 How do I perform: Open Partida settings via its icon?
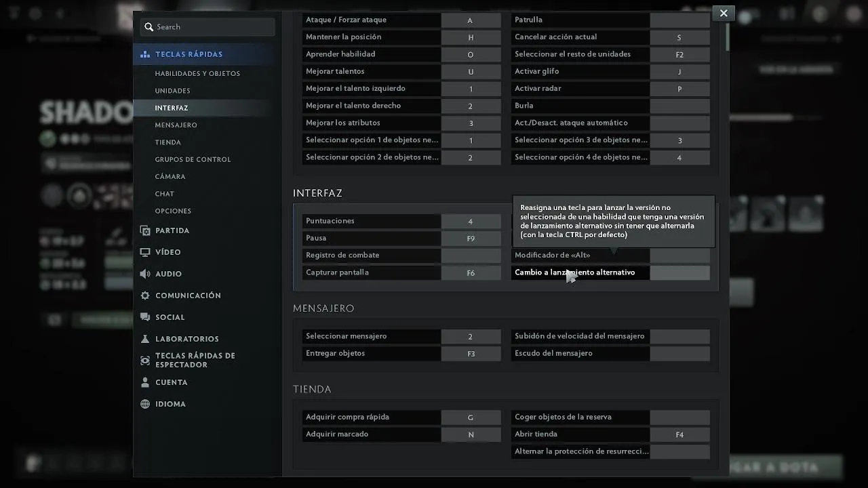coord(145,230)
